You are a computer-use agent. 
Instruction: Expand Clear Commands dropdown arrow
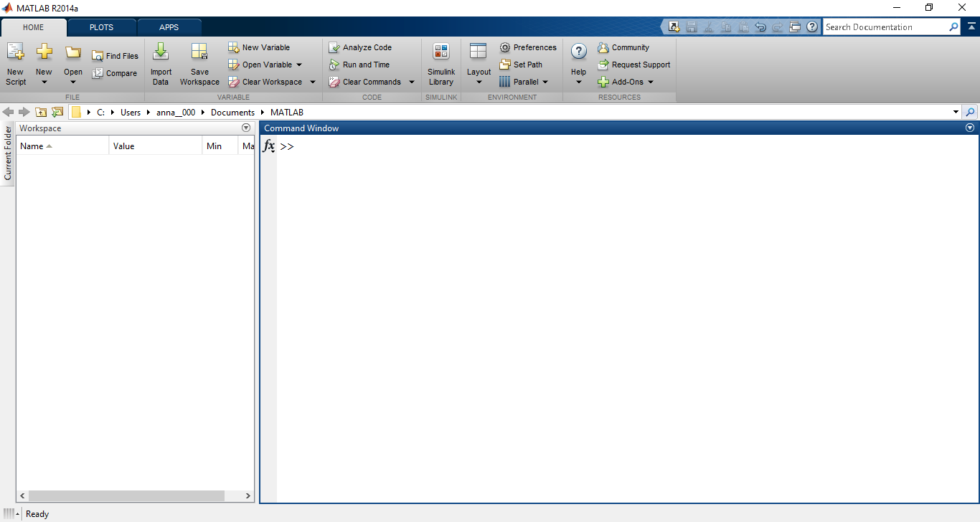tap(412, 82)
